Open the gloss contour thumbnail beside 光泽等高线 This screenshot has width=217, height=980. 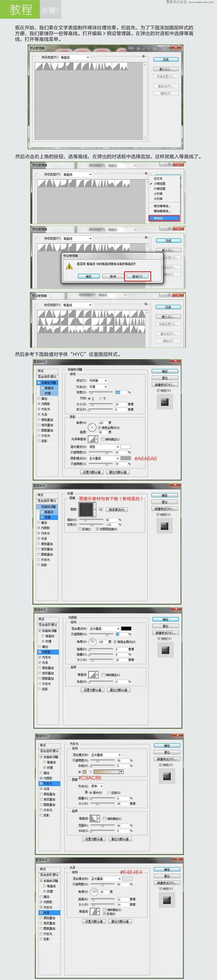click(x=92, y=439)
